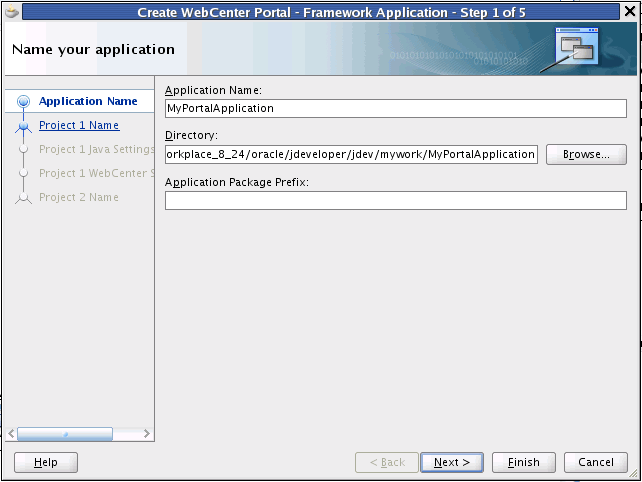This screenshot has height=482, width=642.
Task: Click the Project 1 Java Settings step node
Action: coord(23,149)
